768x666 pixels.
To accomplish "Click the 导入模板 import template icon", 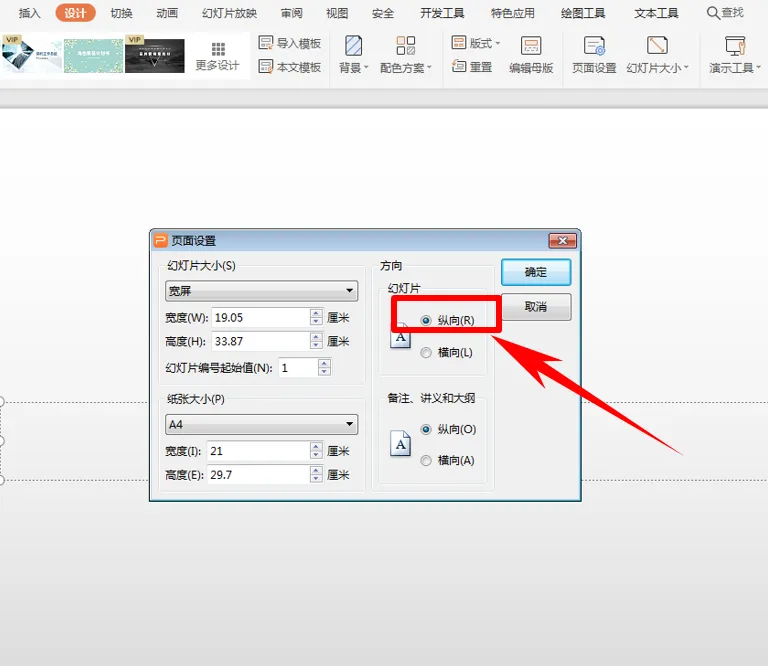I will tap(265, 43).
